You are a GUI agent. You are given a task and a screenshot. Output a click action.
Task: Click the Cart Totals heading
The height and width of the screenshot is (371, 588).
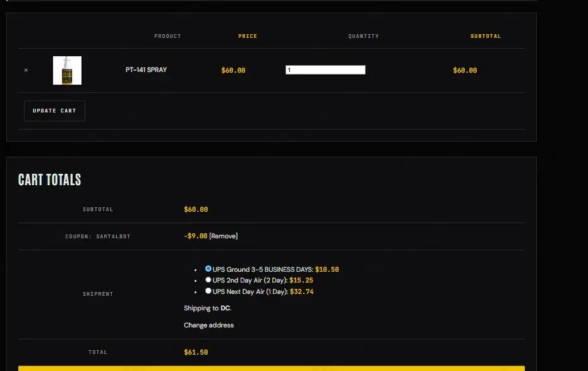pyautogui.click(x=49, y=179)
